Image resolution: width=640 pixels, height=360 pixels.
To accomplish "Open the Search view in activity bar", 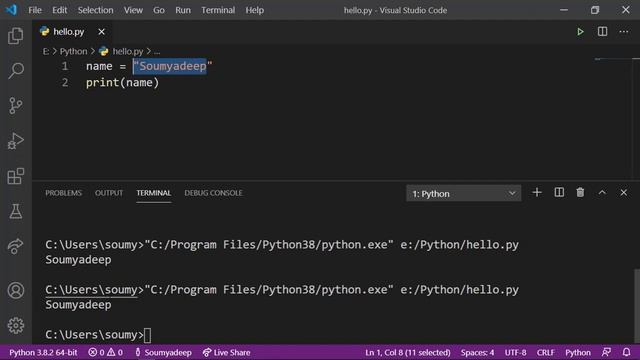I will pos(16,71).
